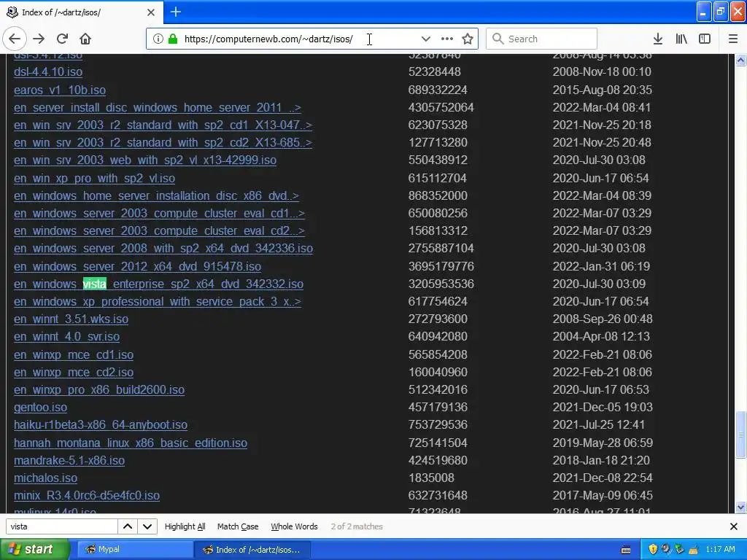Bookmark this page with the star

(468, 39)
